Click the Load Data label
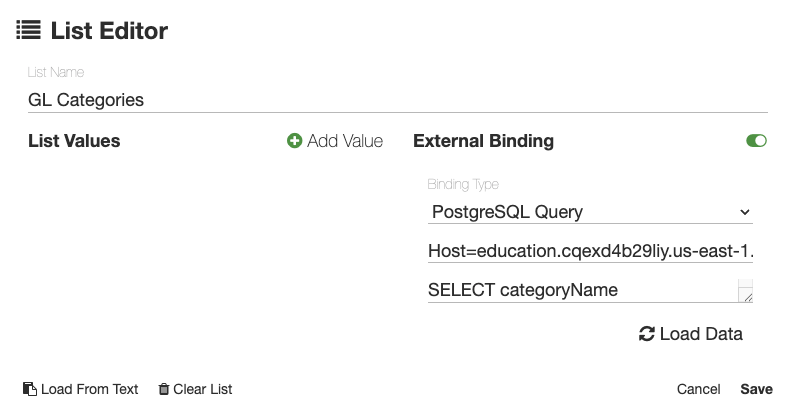This screenshot has height=418, width=797. click(x=701, y=334)
